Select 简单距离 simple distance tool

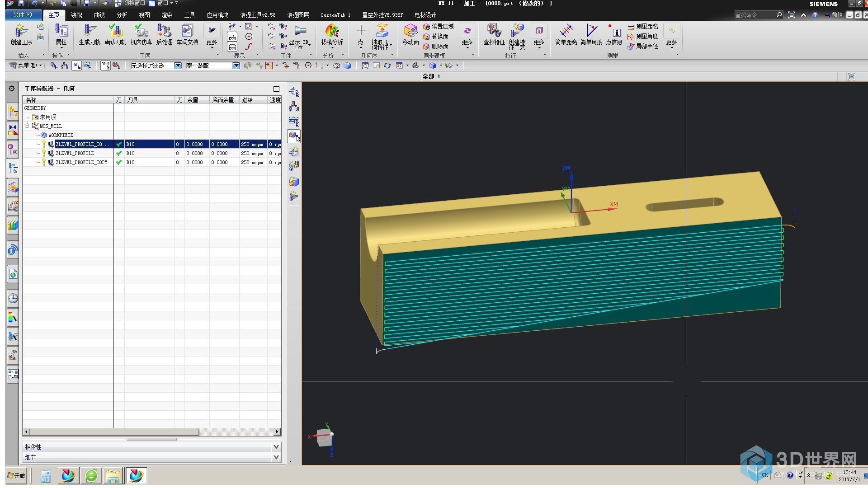pos(566,34)
